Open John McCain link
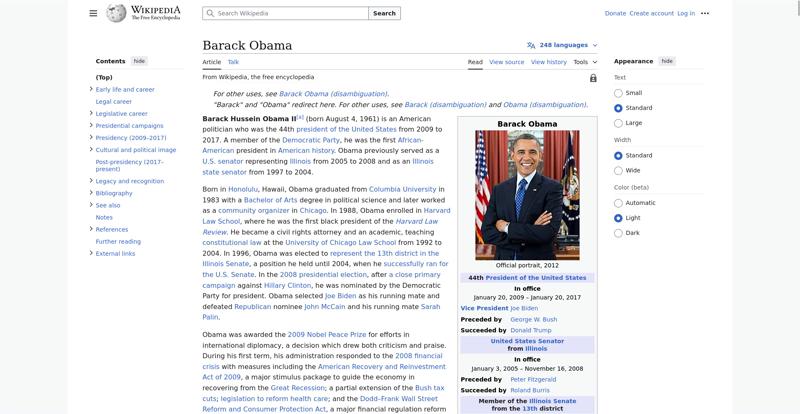 click(x=324, y=307)
